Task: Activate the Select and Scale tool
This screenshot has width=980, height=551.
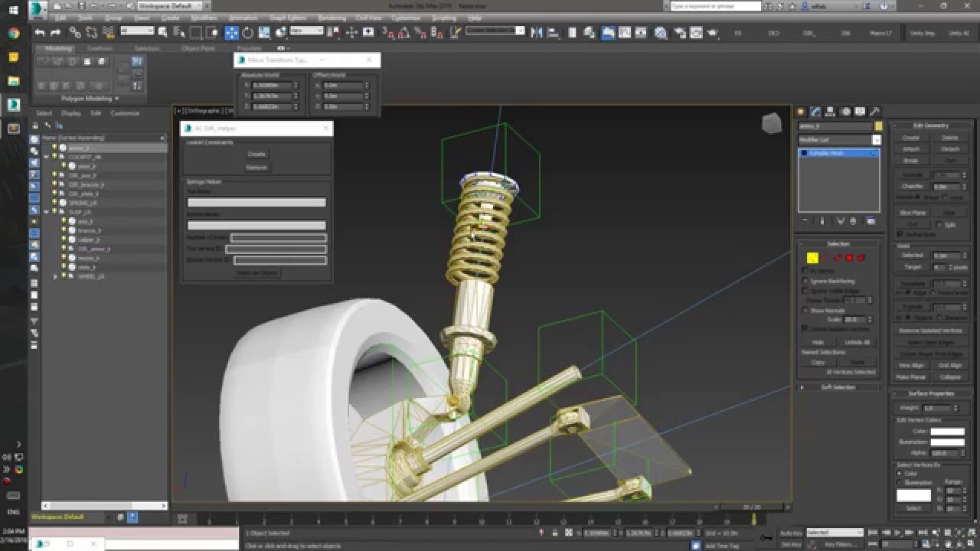Action: (264, 33)
